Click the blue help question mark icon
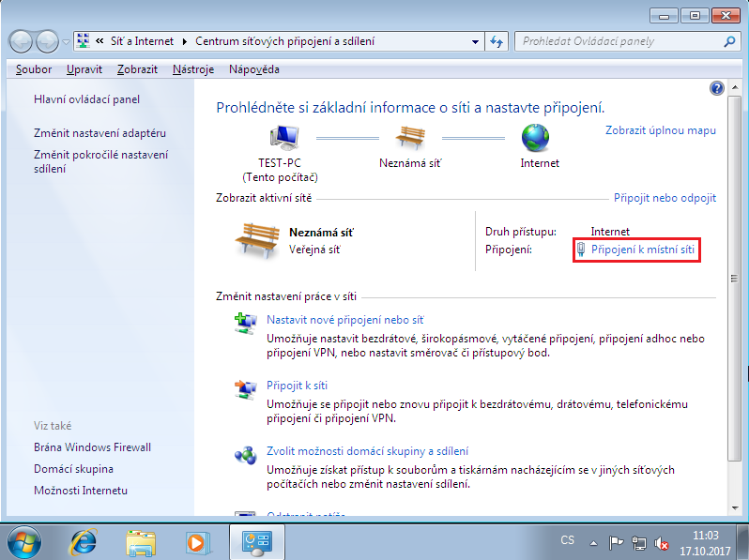 pos(717,88)
